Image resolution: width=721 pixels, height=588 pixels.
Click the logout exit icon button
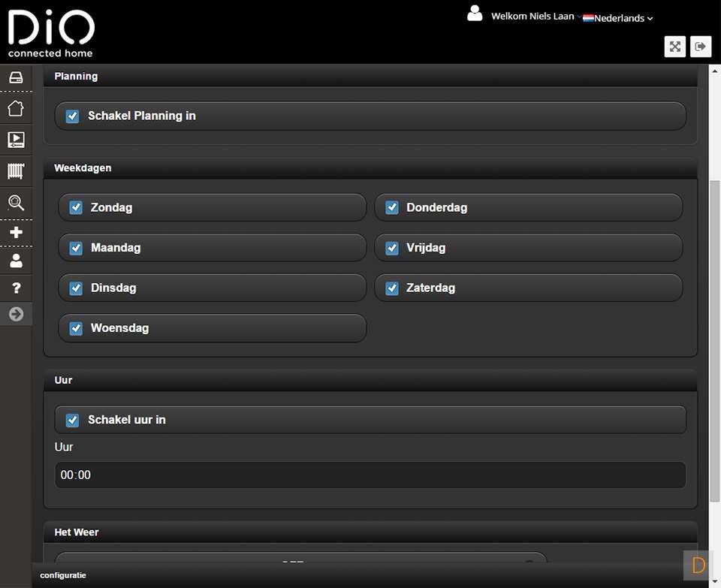(701, 47)
